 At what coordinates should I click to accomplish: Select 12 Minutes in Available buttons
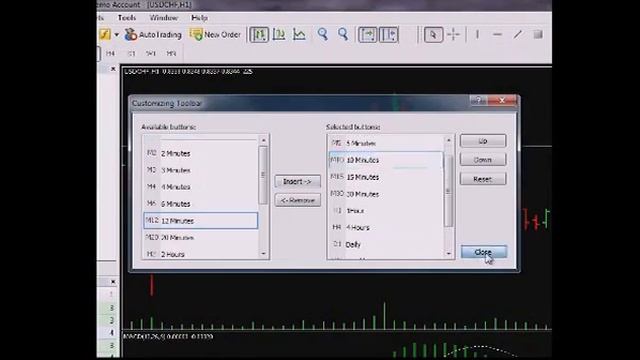(201, 220)
